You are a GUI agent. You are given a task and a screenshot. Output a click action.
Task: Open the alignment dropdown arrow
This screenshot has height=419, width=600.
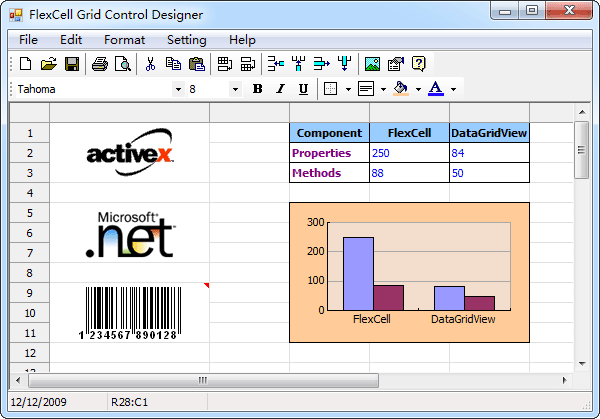click(x=383, y=89)
